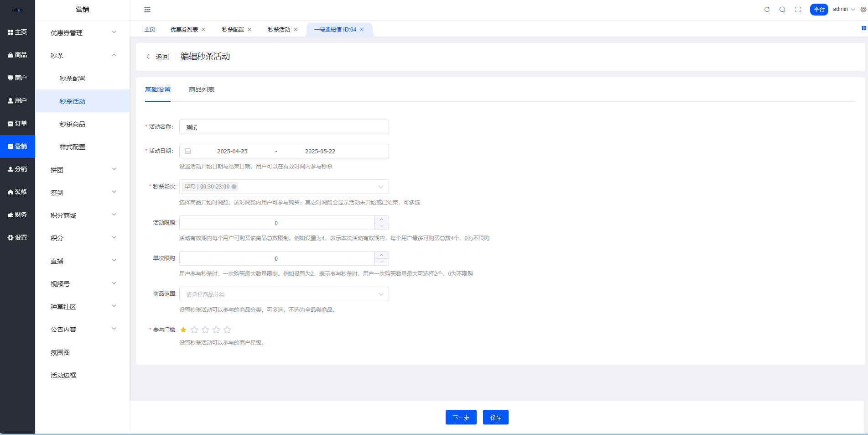Select the first star in 参与门槛
This screenshot has width=868, height=435.
(x=183, y=330)
